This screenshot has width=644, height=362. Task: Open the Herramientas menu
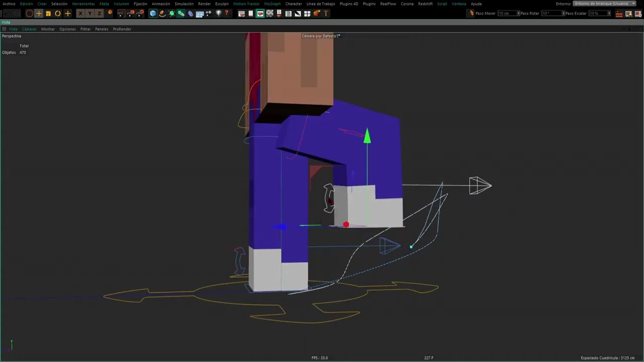(x=83, y=4)
